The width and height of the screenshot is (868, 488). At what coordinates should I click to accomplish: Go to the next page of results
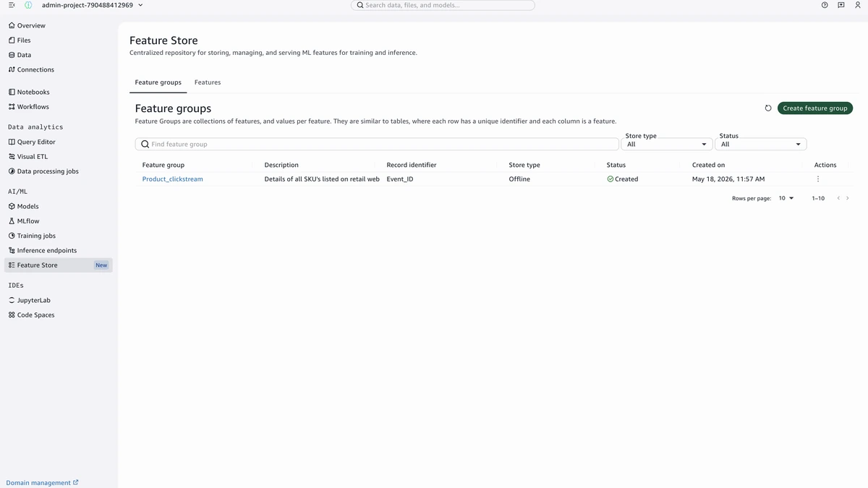pyautogui.click(x=848, y=198)
